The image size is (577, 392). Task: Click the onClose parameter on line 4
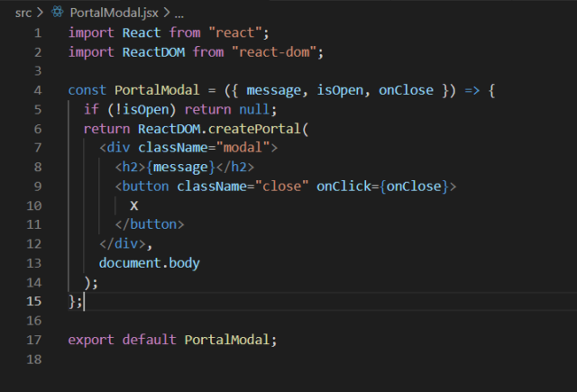(x=406, y=90)
